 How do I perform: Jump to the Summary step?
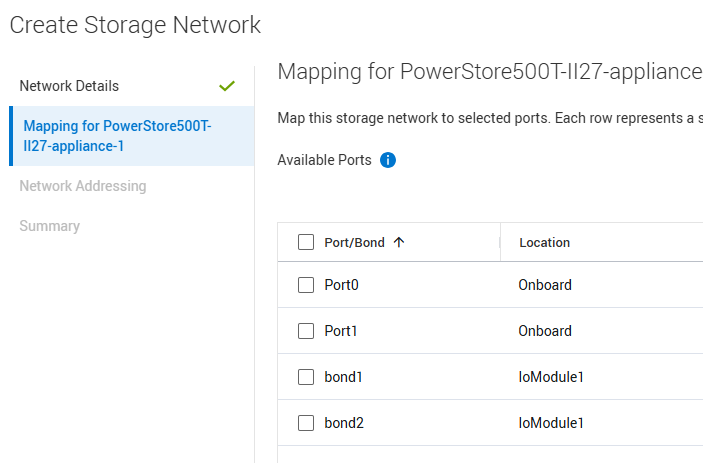pos(50,226)
